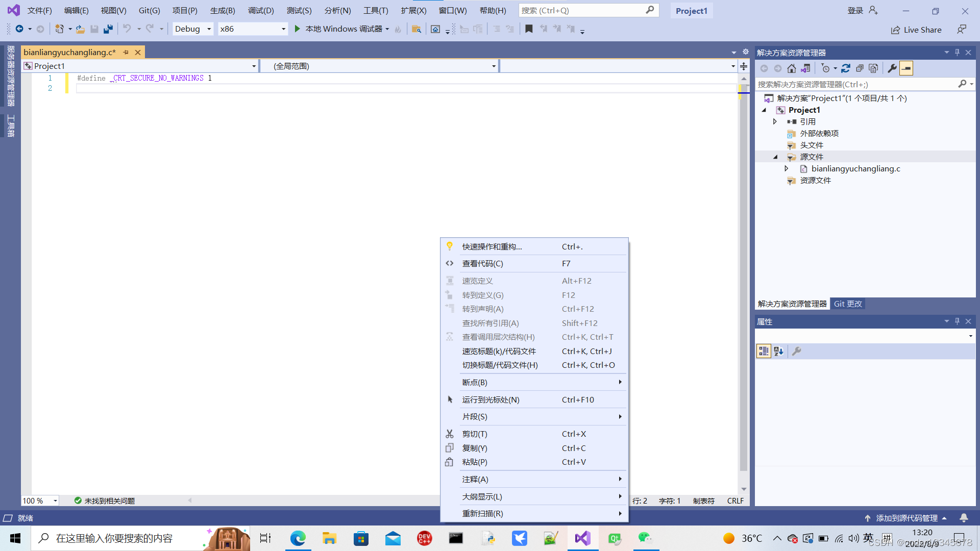Click the Debug configuration dropdown
Image resolution: width=980 pixels, height=551 pixels.
coord(191,28)
